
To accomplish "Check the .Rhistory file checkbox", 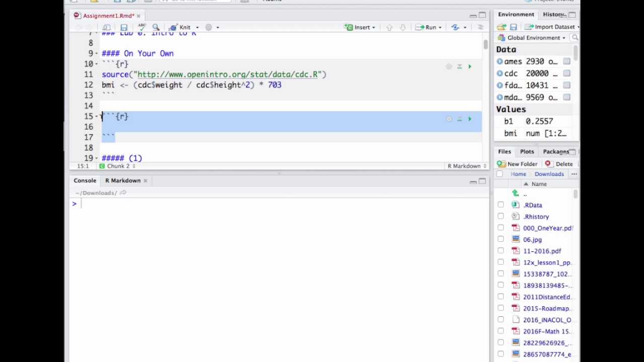I will pyautogui.click(x=501, y=216).
